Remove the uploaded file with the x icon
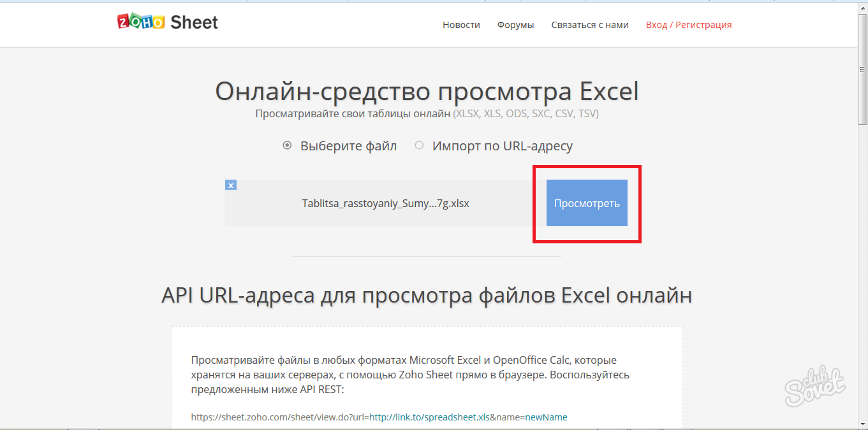Image resolution: width=868 pixels, height=430 pixels. coord(231,185)
